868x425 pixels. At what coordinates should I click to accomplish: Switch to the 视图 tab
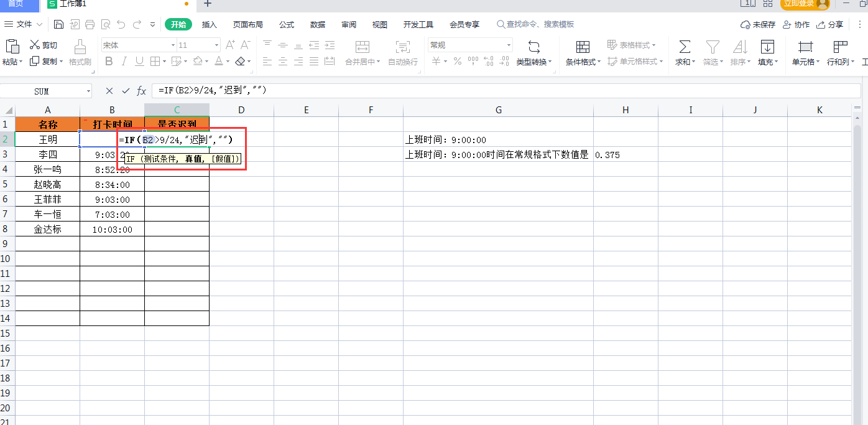click(x=380, y=25)
